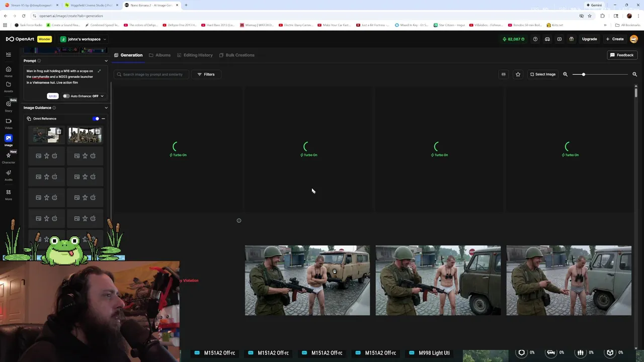644x362 pixels.
Task: Click the favorites star filter icon
Action: pyautogui.click(x=518, y=74)
